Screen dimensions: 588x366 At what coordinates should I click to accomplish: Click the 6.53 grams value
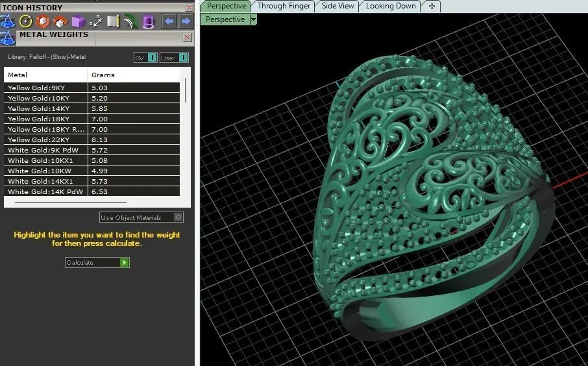[x=99, y=191]
